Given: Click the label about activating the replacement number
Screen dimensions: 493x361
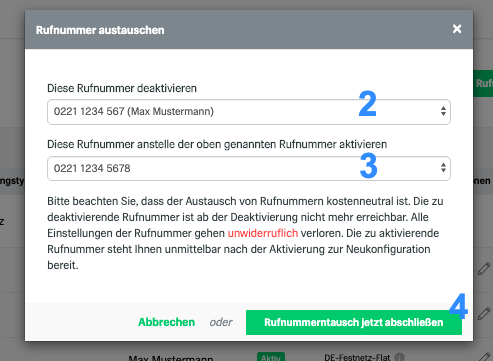Looking at the screenshot, I should pyautogui.click(x=217, y=144).
